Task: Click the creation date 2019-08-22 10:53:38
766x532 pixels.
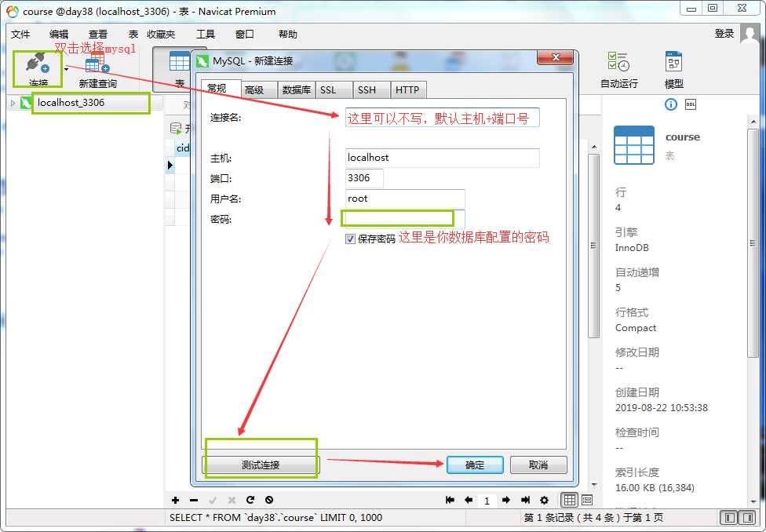Action: tap(662, 408)
